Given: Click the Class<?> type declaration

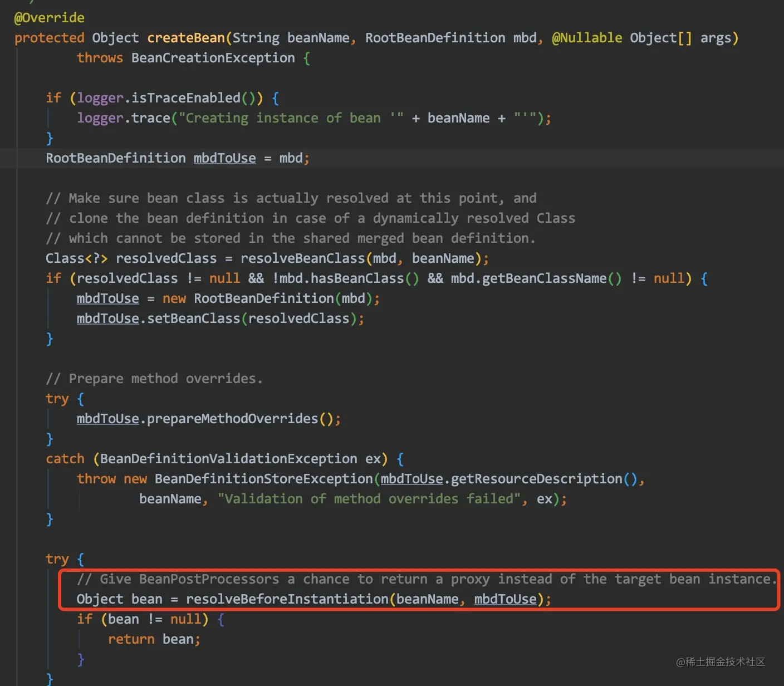Looking at the screenshot, I should pos(77,258).
